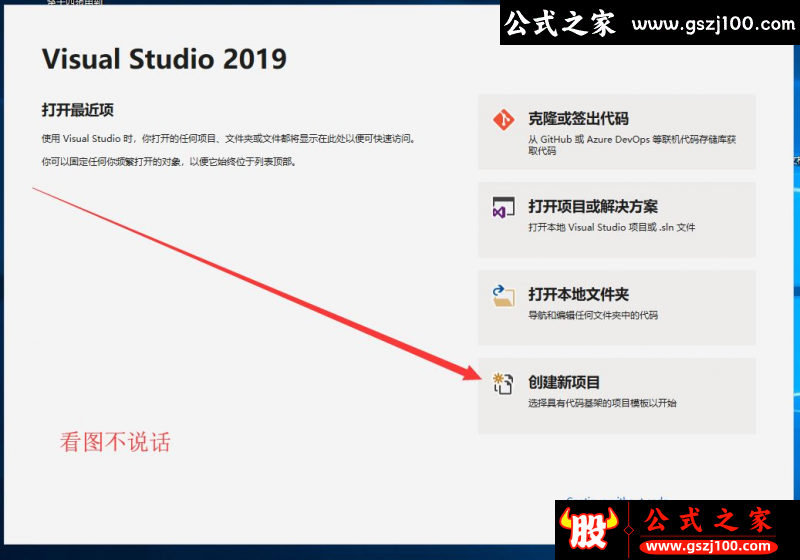This screenshot has height=560, width=800.
Task: Open the 打开项目或解决方案 card
Action: tap(617, 220)
